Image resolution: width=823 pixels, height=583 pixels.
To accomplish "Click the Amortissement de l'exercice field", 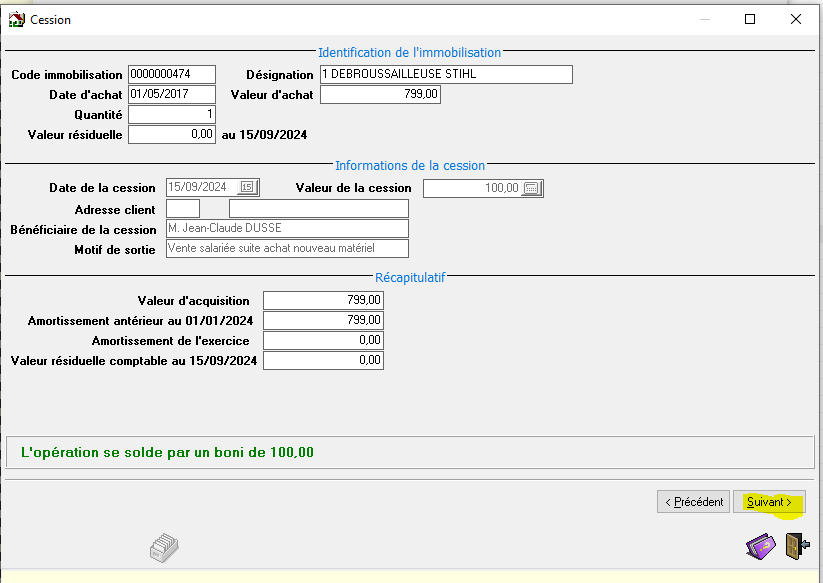I will tap(323, 341).
